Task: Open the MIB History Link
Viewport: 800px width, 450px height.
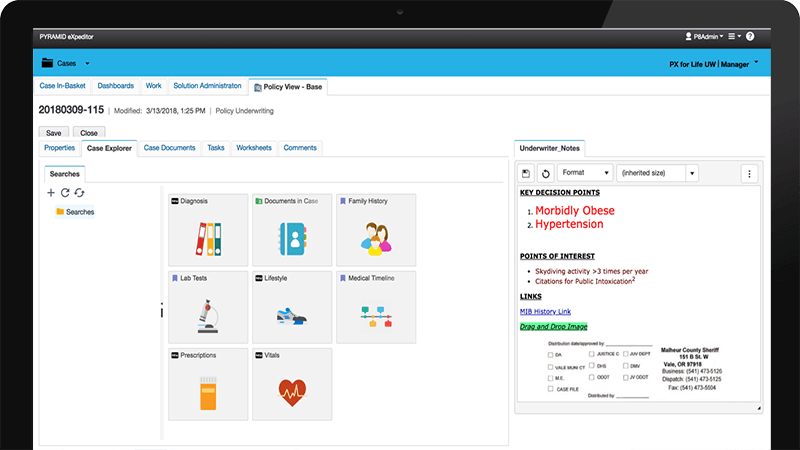Action: pyautogui.click(x=545, y=312)
